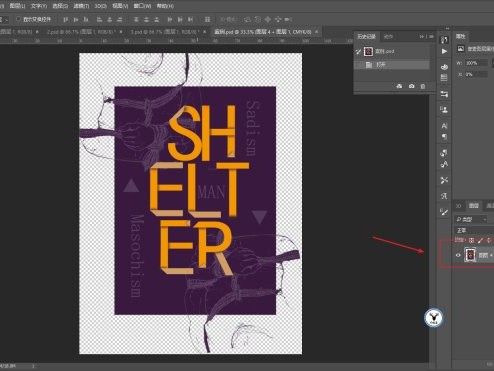Open the Brush Presets panel icon
Screen dimensions: 494x371
444,212
